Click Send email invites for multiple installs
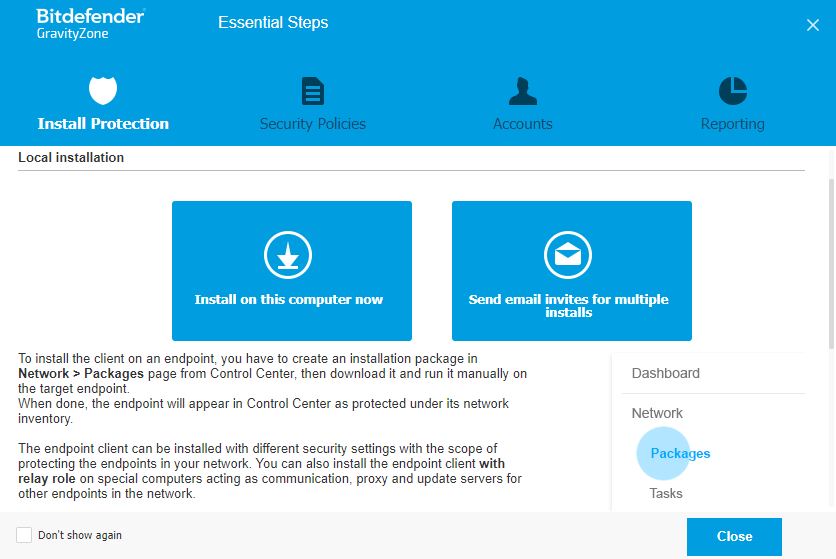The width and height of the screenshot is (836, 559). 572,271
